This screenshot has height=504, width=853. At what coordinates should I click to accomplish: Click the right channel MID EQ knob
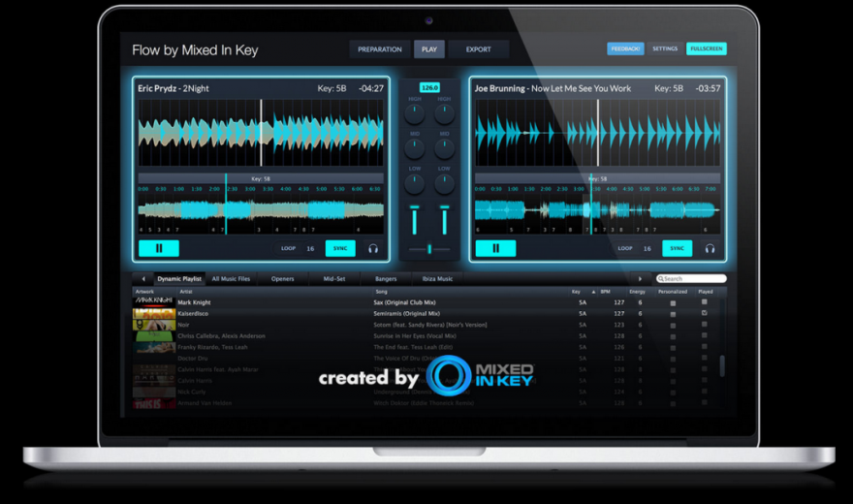444,148
